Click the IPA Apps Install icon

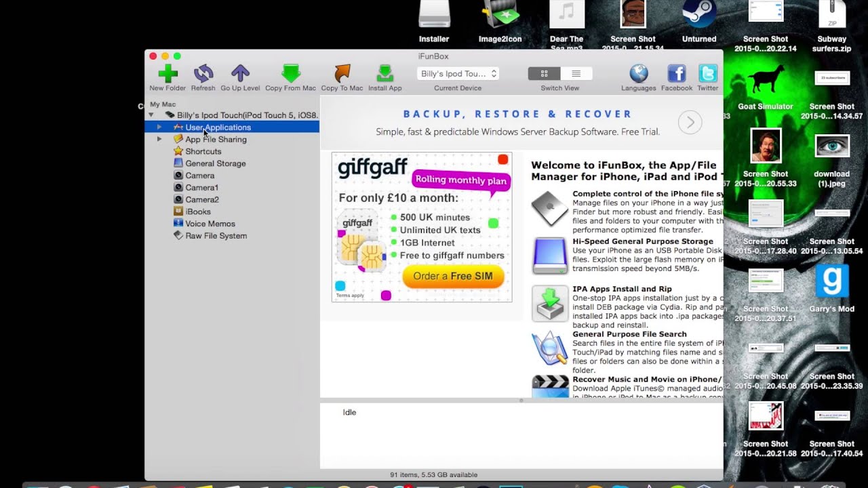tap(550, 303)
